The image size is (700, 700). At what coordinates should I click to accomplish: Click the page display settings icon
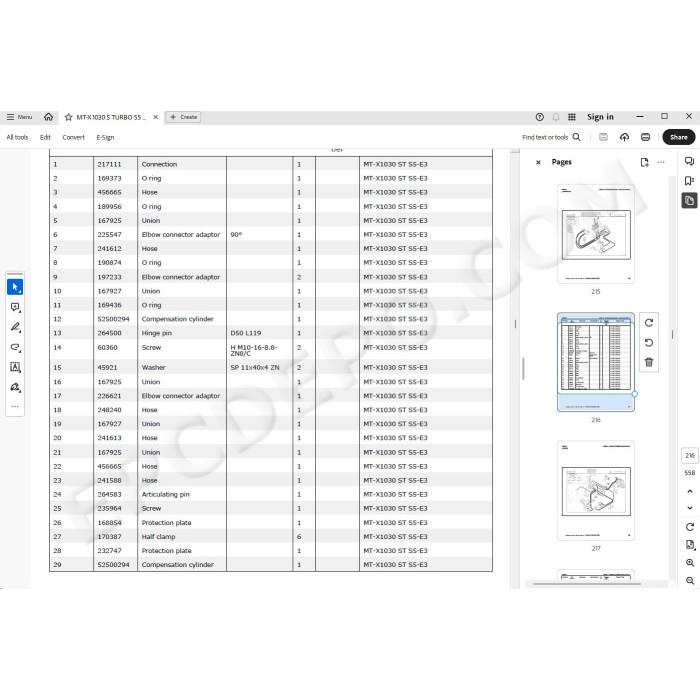[x=690, y=545]
